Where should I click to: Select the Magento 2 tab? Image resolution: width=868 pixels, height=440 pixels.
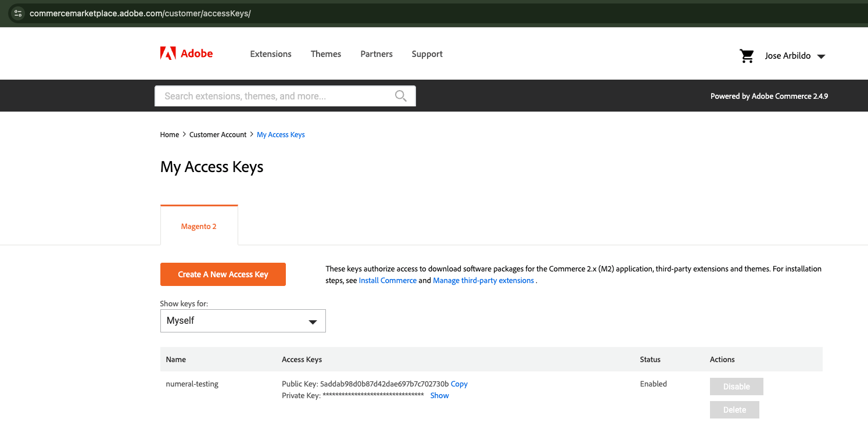click(199, 226)
